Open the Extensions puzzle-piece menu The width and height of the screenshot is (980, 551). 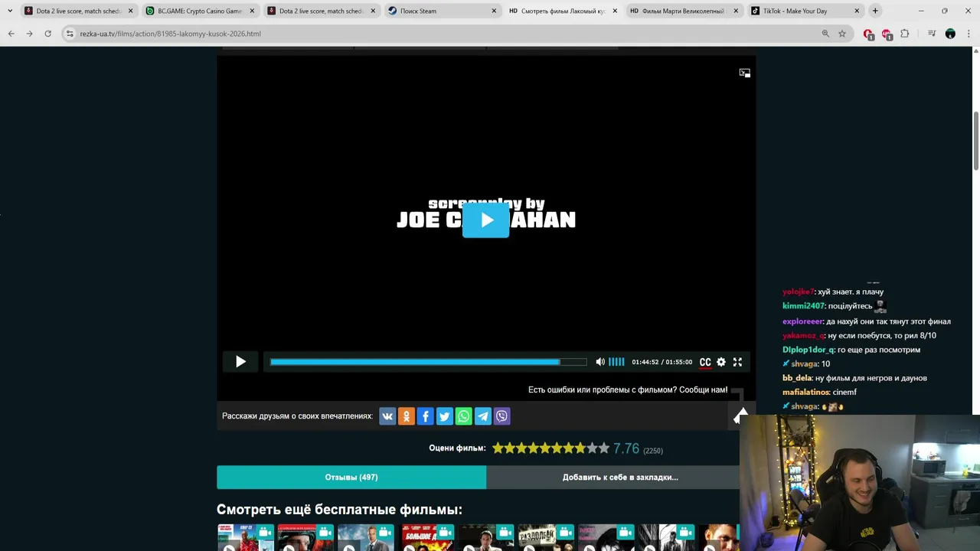tap(904, 34)
